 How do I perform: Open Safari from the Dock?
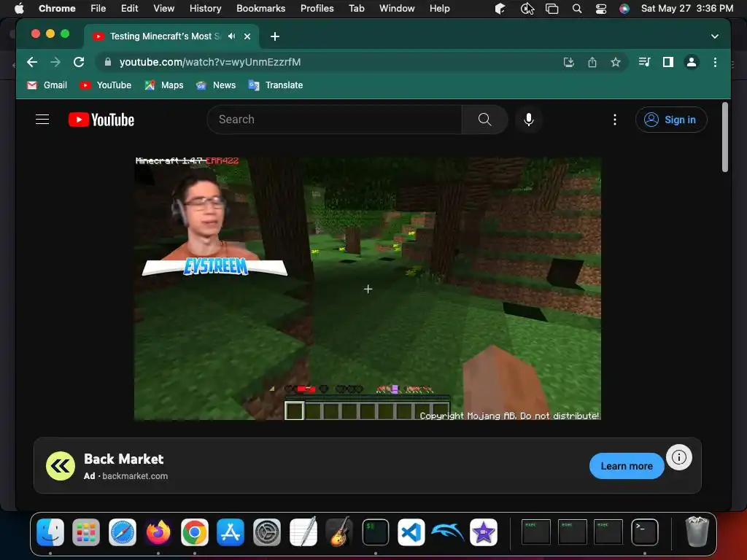tap(123, 532)
